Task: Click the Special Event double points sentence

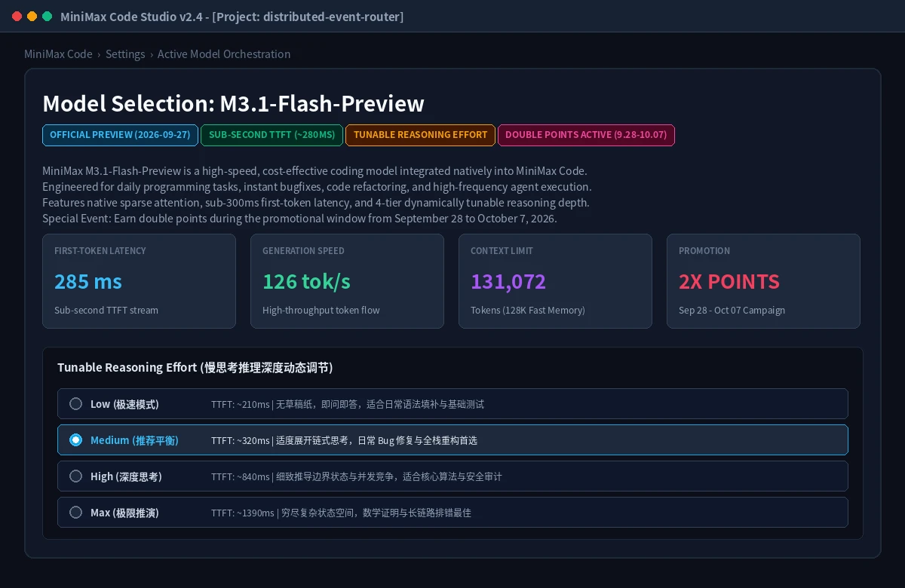Action: [299, 219]
